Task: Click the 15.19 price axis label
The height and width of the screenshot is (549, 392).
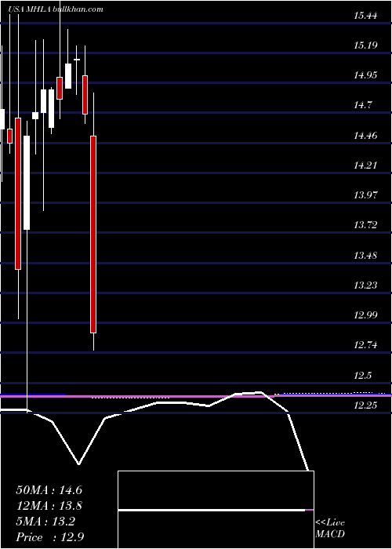Action: coord(365,45)
